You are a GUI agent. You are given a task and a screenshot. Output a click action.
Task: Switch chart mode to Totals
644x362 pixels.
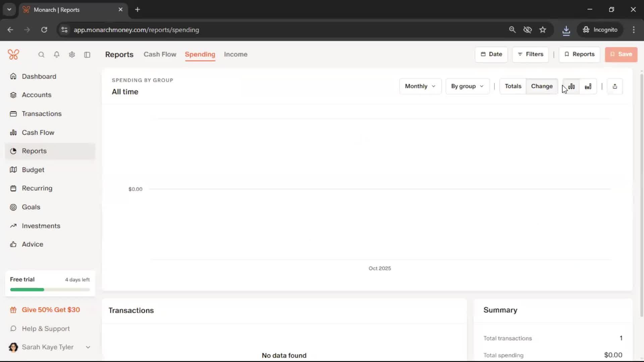click(513, 86)
